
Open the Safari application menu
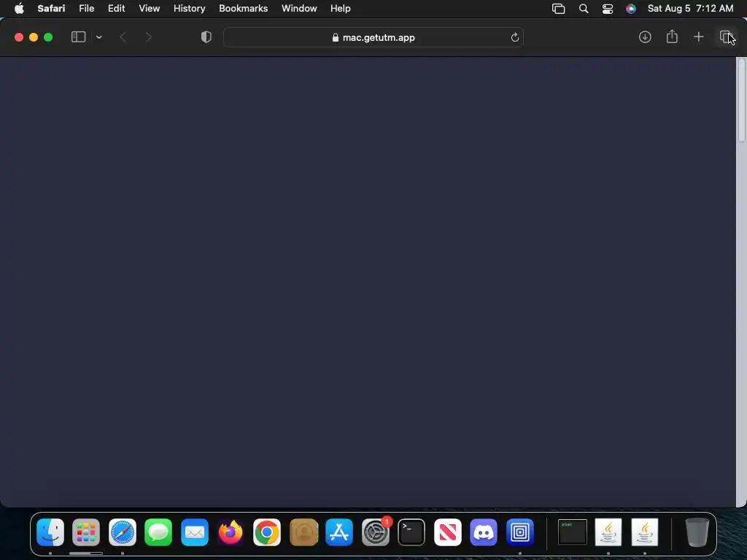pos(51,9)
